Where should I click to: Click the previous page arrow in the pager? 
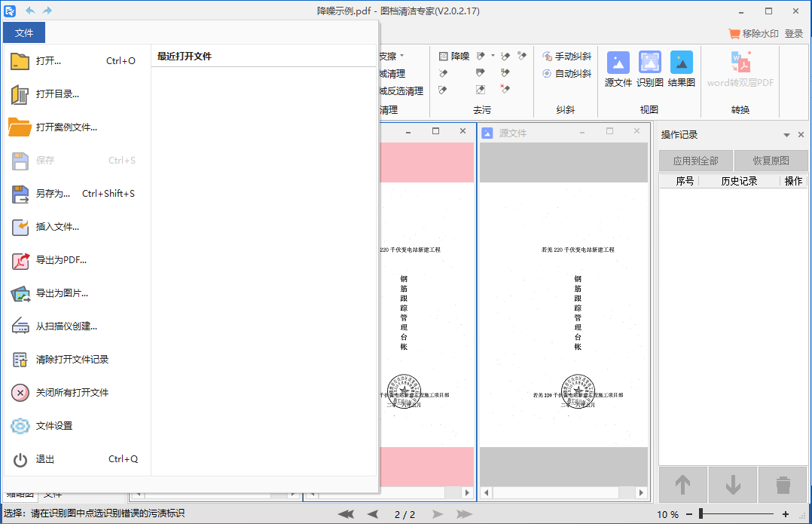(372, 513)
